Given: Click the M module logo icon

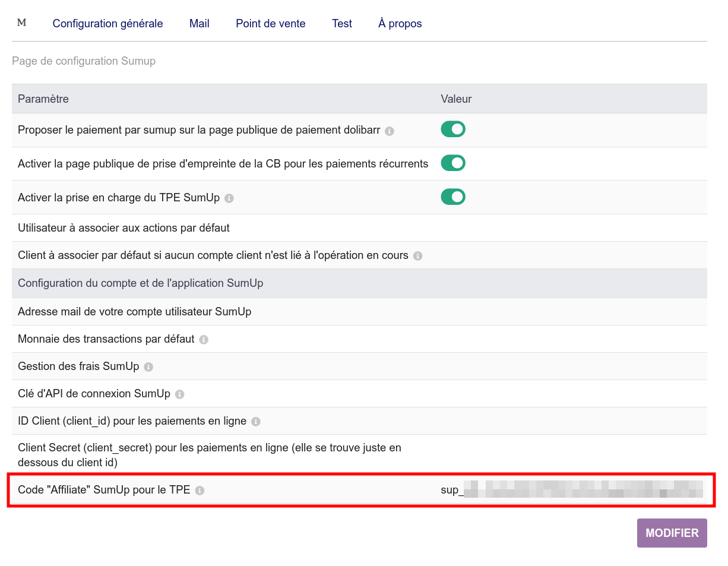Looking at the screenshot, I should [22, 23].
